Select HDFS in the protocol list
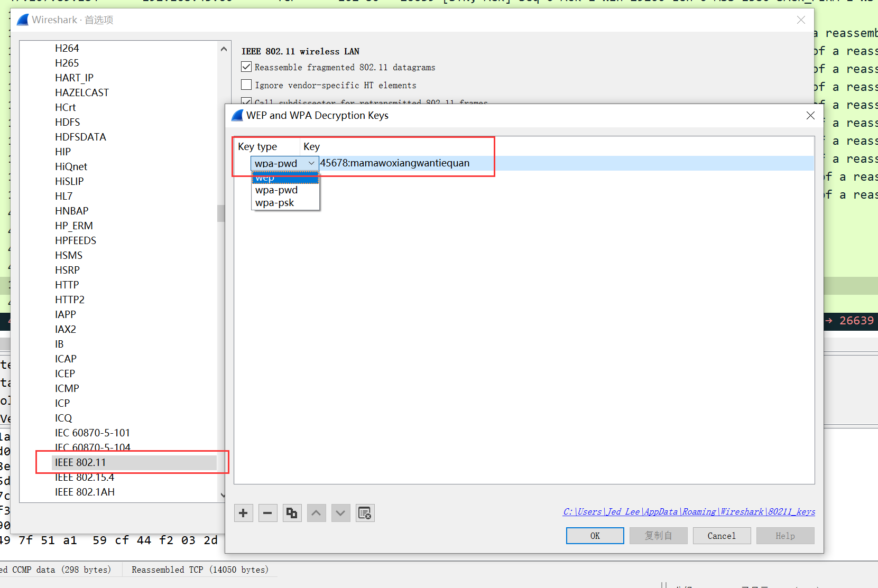 [x=68, y=122]
